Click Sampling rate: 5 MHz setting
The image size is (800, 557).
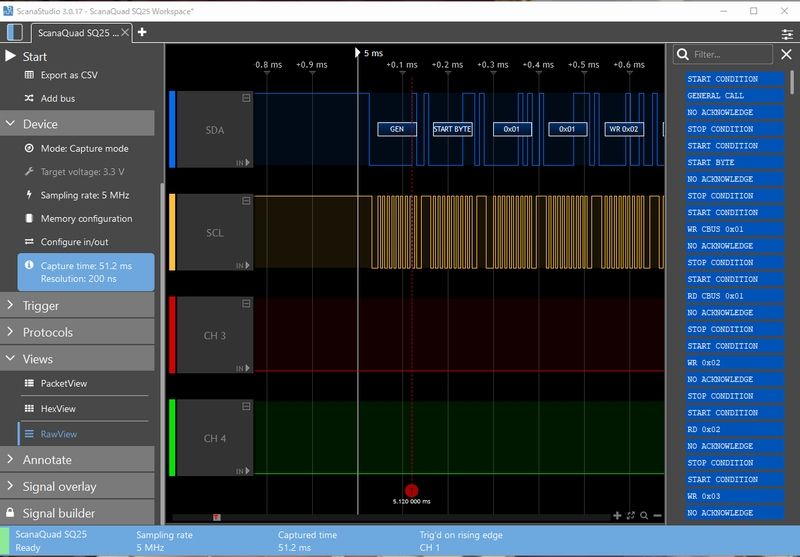point(85,195)
